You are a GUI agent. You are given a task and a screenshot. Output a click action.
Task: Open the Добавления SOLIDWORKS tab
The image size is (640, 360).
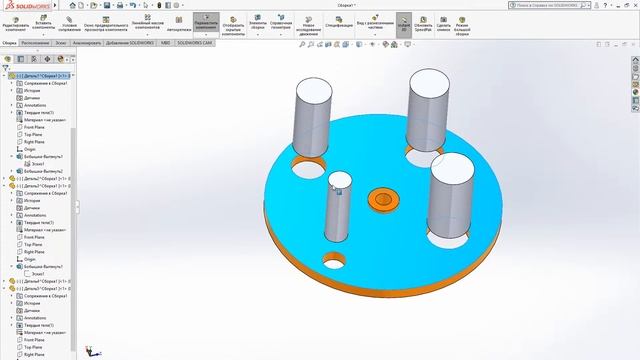[x=130, y=43]
